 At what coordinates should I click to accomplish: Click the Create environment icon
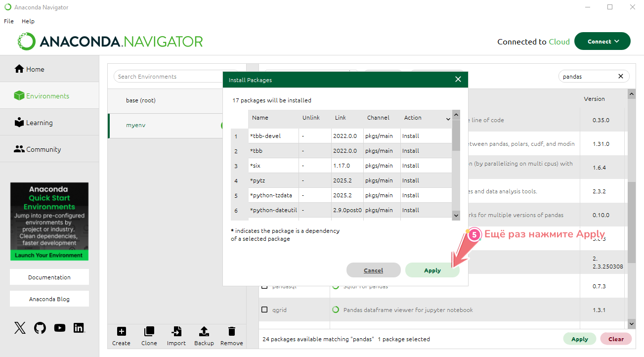pos(121,331)
